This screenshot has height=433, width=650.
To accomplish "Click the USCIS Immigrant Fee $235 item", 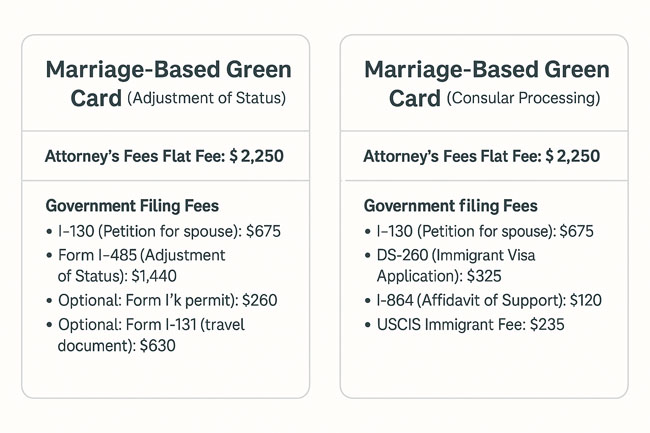I will pos(471,324).
